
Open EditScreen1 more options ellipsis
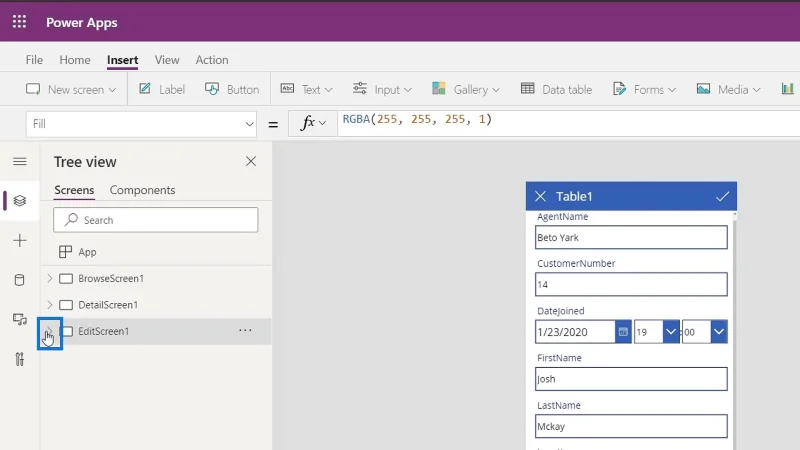[245, 331]
